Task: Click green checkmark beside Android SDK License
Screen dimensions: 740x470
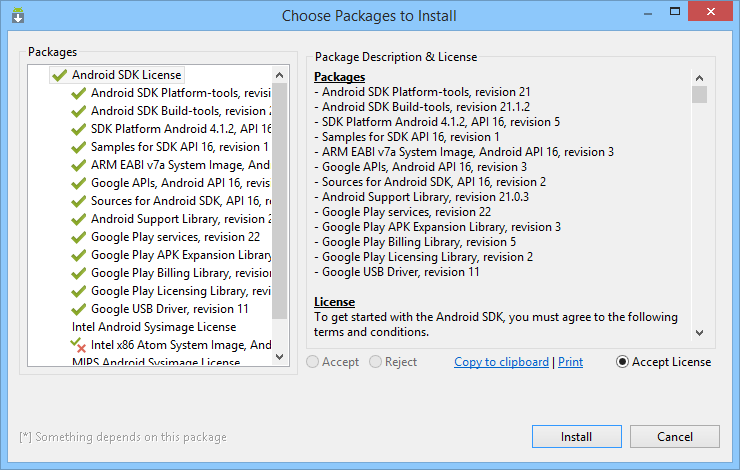Action: (x=59, y=75)
